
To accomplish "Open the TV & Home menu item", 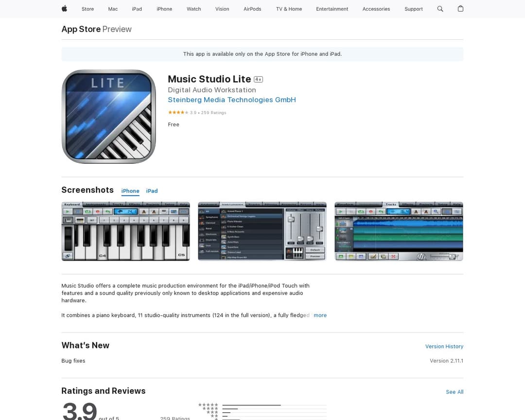I will pos(289,9).
